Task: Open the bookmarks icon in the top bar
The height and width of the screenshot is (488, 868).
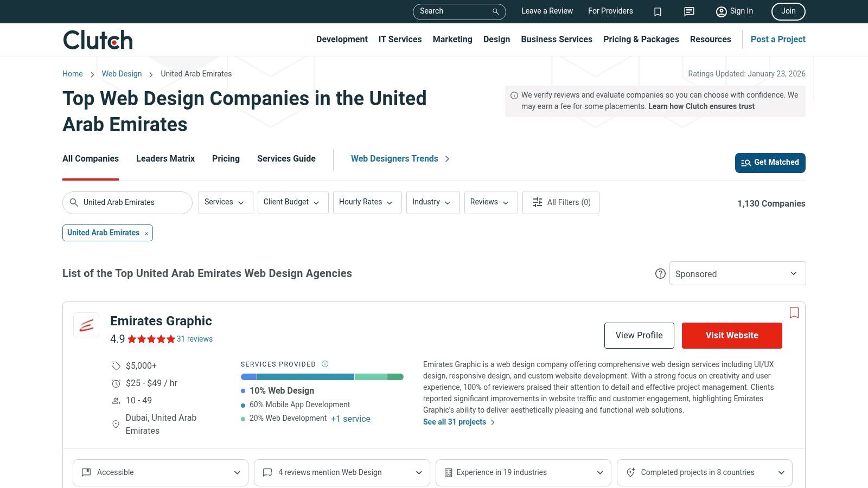Action: (658, 11)
